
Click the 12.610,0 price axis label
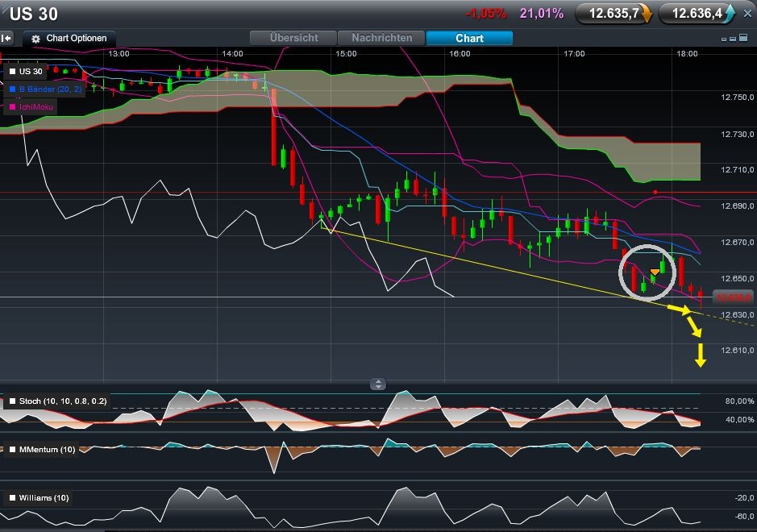coord(737,351)
